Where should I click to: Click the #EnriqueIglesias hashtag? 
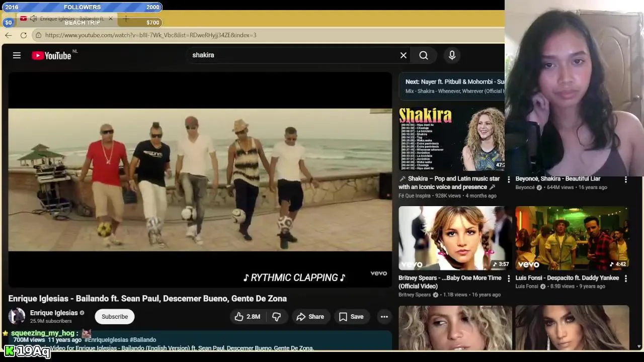click(x=106, y=340)
